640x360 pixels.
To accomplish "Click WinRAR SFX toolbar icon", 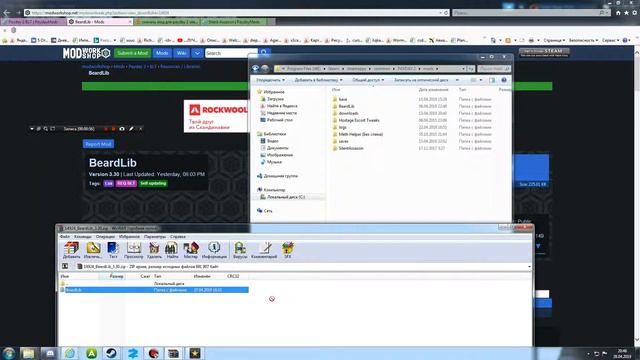I will (288, 250).
